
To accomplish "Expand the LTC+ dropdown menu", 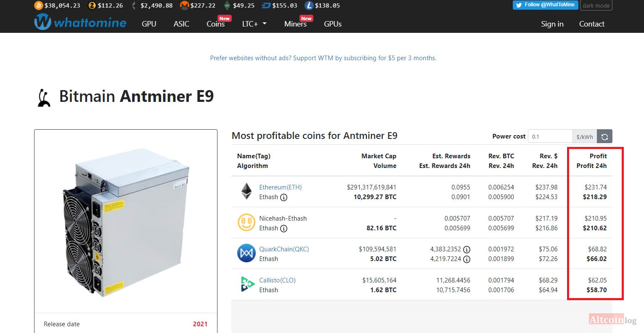I will (254, 24).
